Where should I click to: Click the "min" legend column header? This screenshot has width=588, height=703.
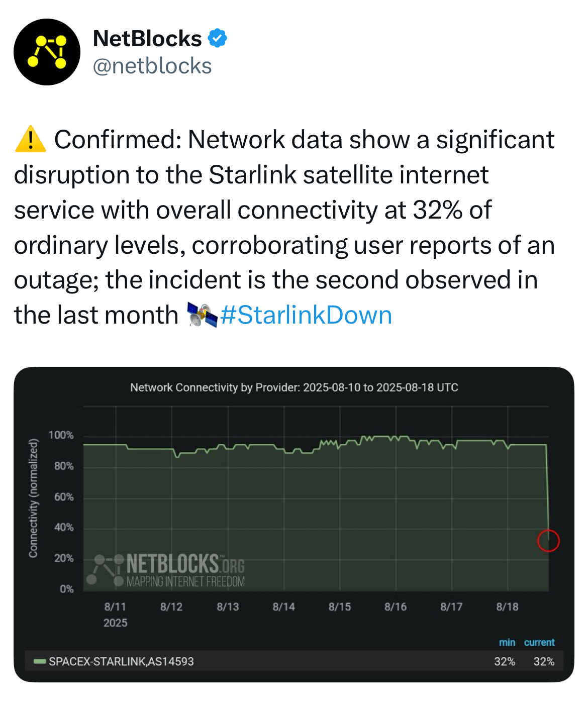pyautogui.click(x=507, y=642)
